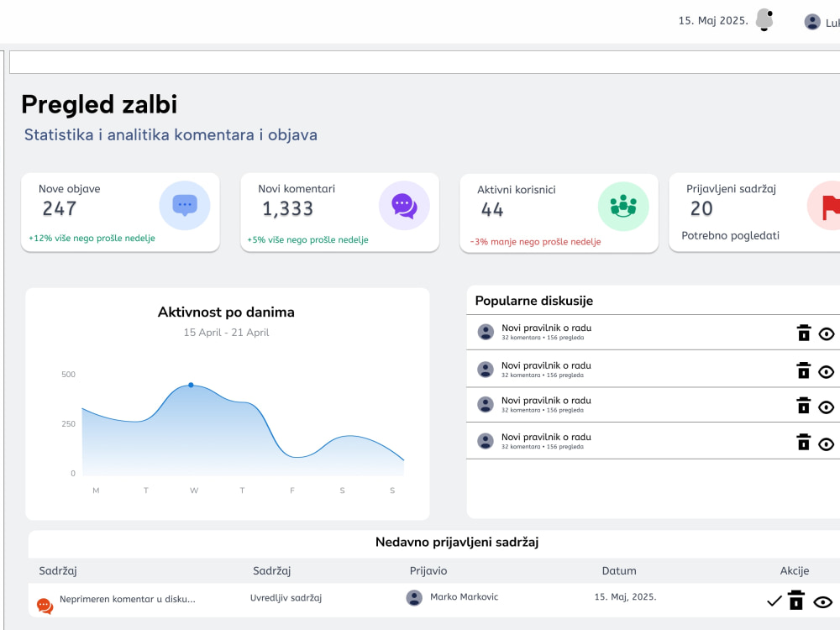Open the Aktivni korisnici value 44
The width and height of the screenshot is (840, 630).
(492, 209)
